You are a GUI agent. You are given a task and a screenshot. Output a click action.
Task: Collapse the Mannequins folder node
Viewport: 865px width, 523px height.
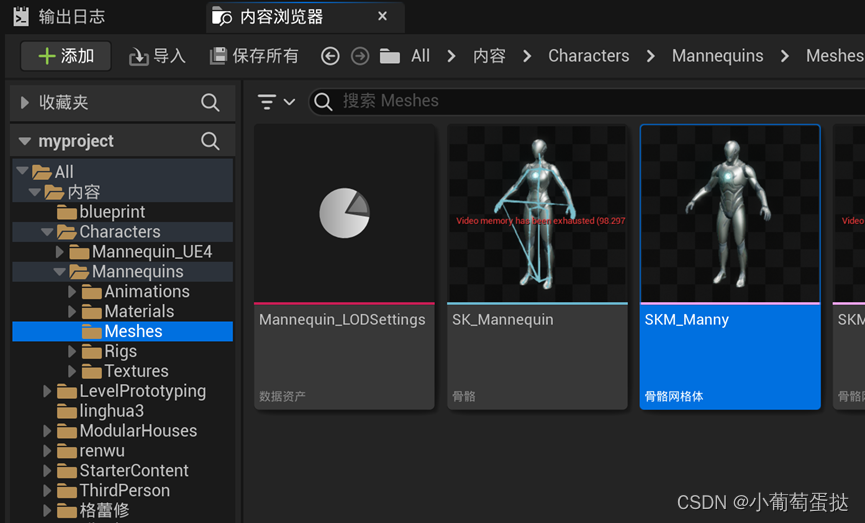[x=60, y=271]
